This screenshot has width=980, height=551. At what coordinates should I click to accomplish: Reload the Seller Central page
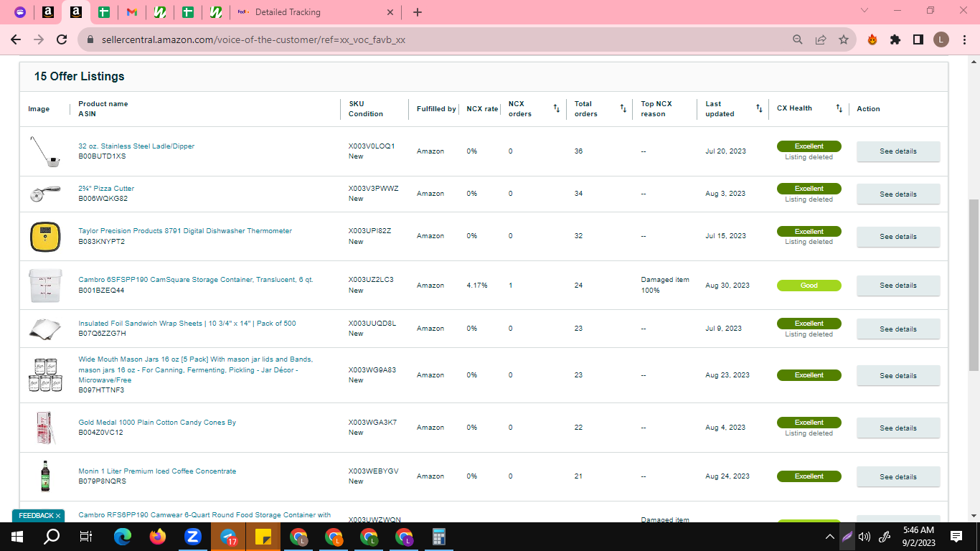(62, 39)
